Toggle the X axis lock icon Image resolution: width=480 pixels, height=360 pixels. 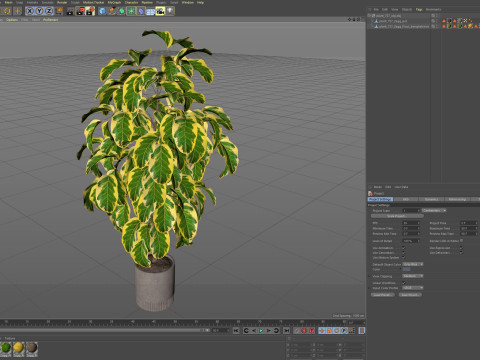click(x=30, y=11)
